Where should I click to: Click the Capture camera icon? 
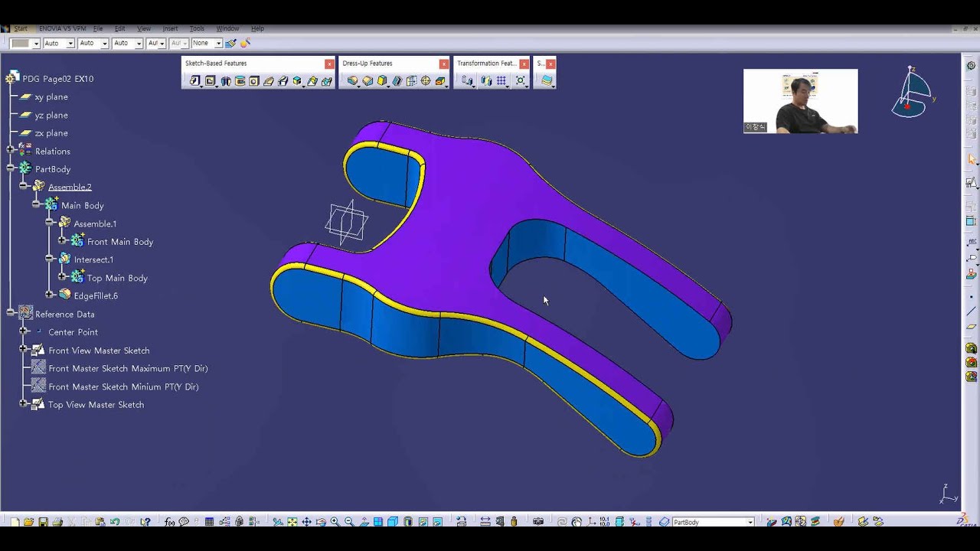pos(538,522)
